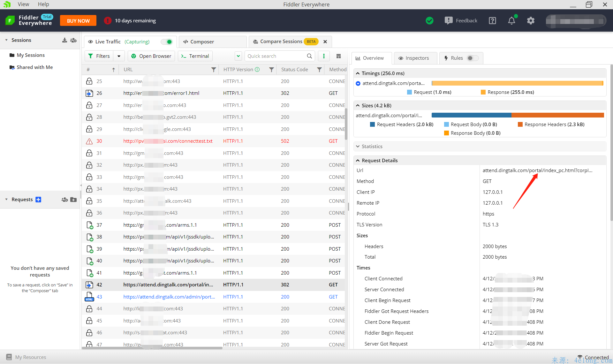
Task: Switch to the Inspectors tab
Action: pyautogui.click(x=415, y=58)
